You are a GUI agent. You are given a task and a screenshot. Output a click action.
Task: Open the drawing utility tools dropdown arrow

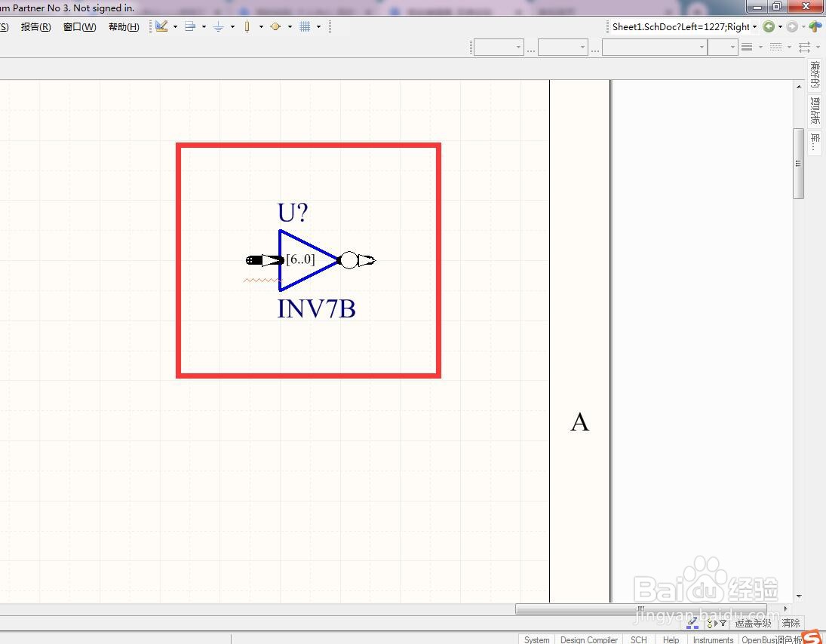(x=176, y=26)
